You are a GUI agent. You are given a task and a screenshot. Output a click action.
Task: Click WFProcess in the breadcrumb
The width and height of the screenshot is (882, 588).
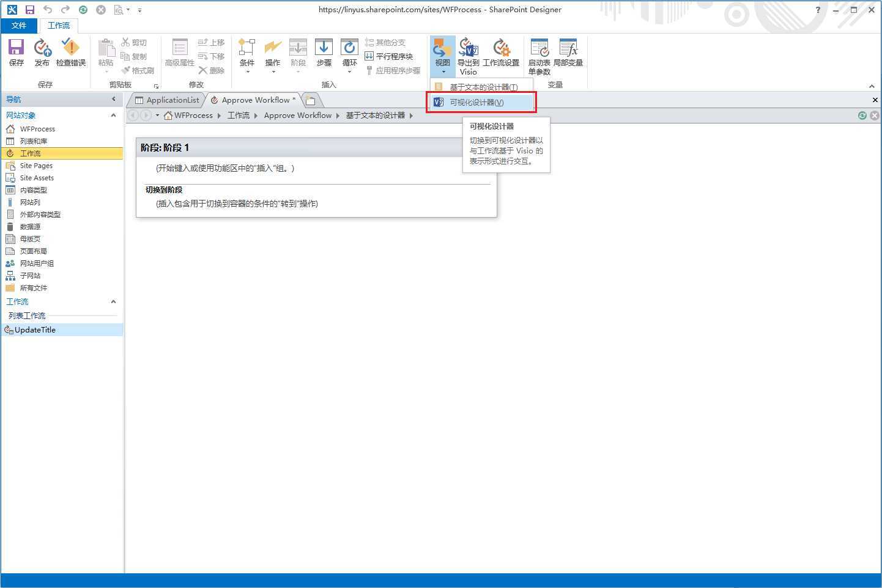click(193, 116)
